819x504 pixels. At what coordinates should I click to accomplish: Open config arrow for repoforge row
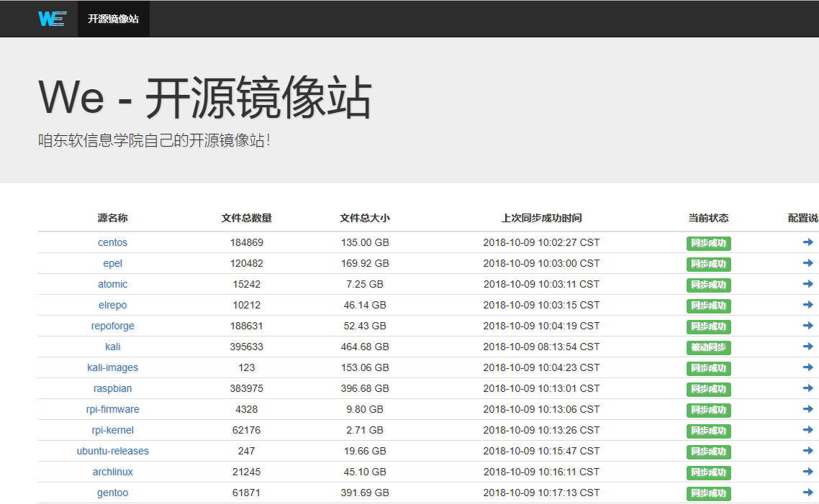coord(808,326)
